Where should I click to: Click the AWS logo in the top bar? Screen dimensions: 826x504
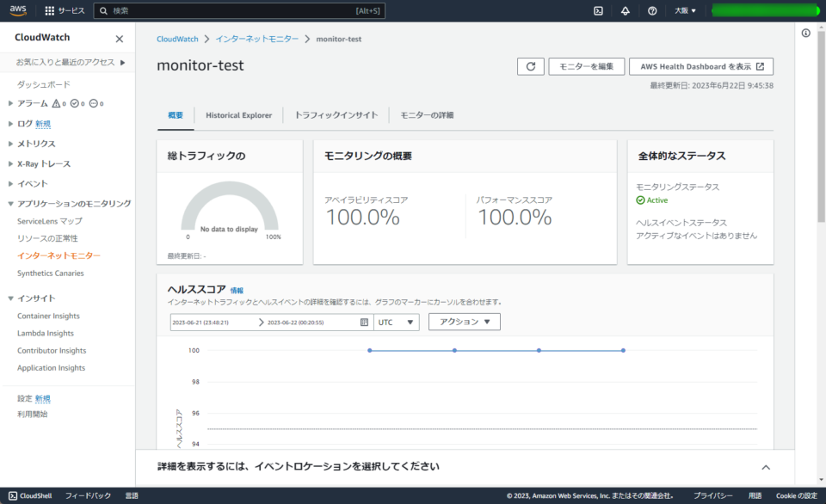tap(18, 10)
